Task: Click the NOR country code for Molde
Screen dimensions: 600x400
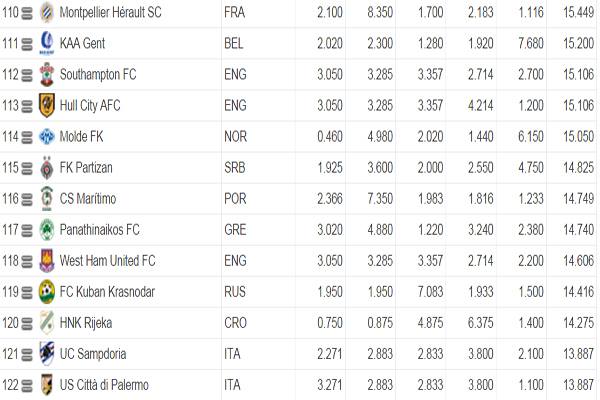Action: 236,137
